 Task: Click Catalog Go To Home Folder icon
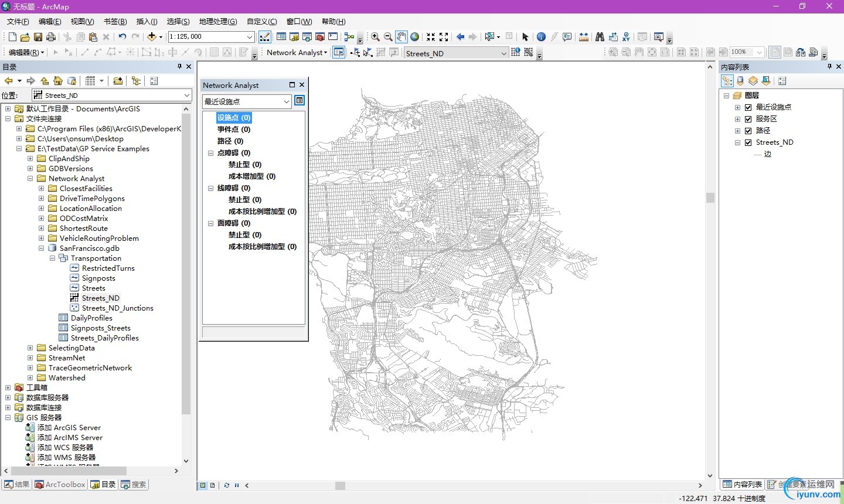click(x=58, y=81)
